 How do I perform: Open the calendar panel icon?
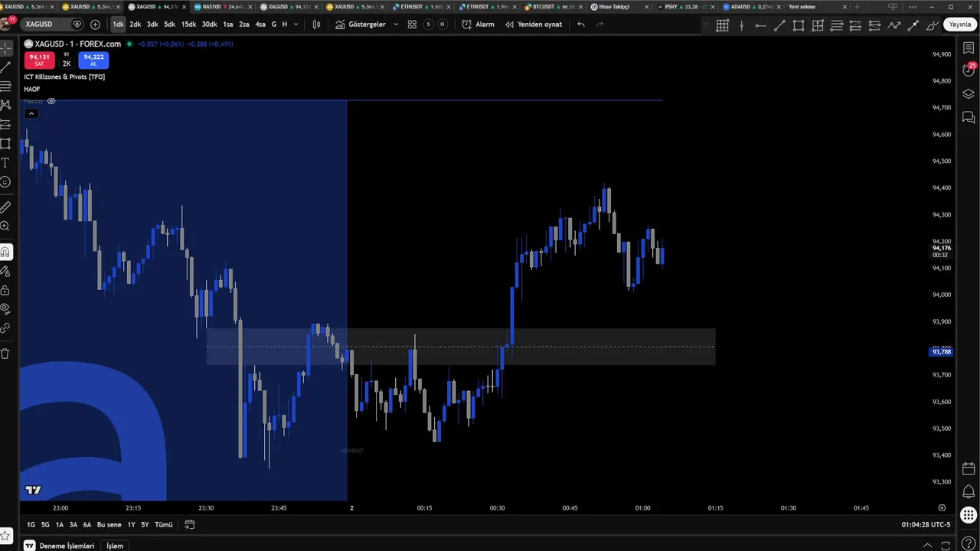[x=969, y=468]
